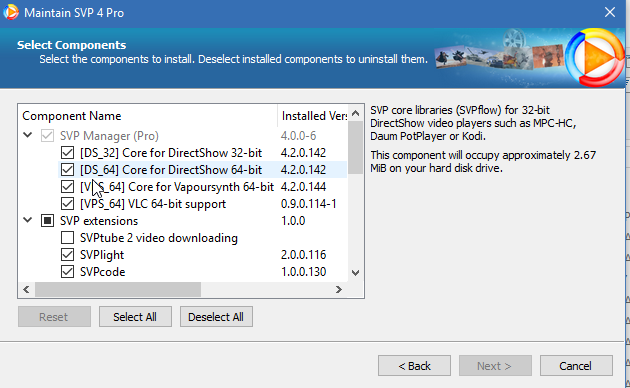The image size is (630, 388).
Task: Click the 2.67 MiB disk space description
Action: pos(483,161)
